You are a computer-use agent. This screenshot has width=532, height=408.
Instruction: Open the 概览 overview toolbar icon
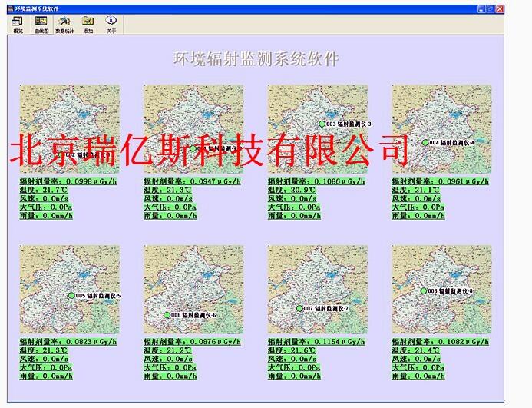pos(17,23)
